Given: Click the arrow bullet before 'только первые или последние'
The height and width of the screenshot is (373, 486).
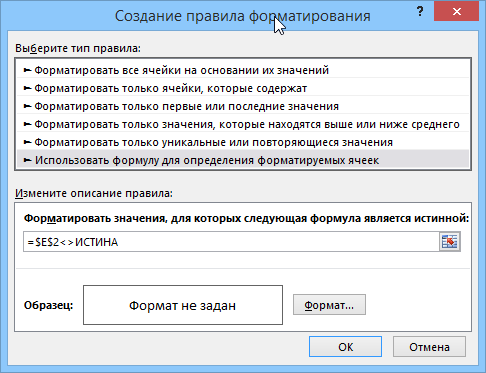Looking at the screenshot, I should (x=27, y=106).
